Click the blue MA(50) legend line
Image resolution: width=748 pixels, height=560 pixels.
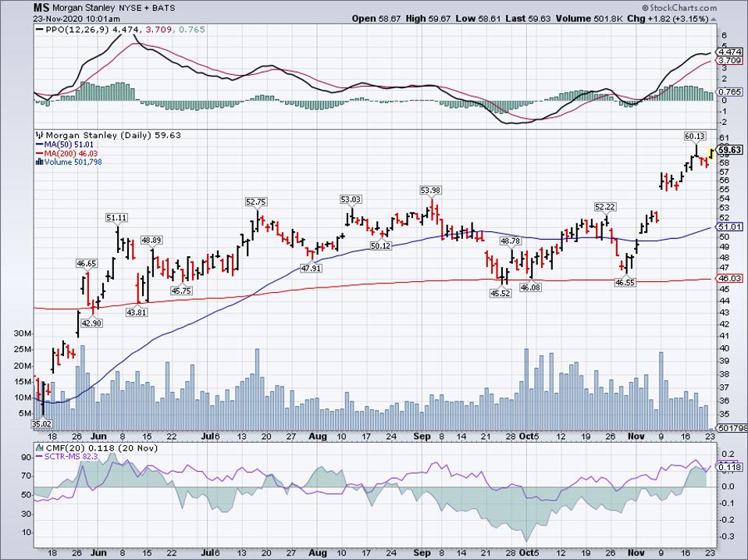[x=40, y=144]
